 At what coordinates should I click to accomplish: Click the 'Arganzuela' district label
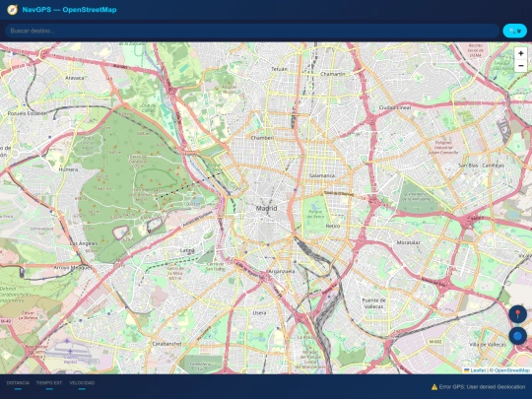pyautogui.click(x=282, y=272)
